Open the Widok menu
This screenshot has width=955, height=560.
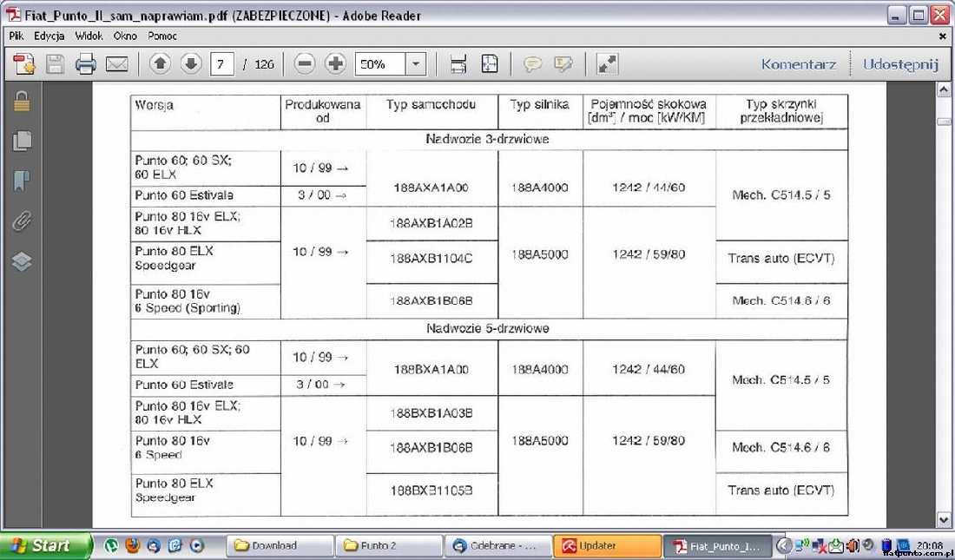(x=89, y=36)
